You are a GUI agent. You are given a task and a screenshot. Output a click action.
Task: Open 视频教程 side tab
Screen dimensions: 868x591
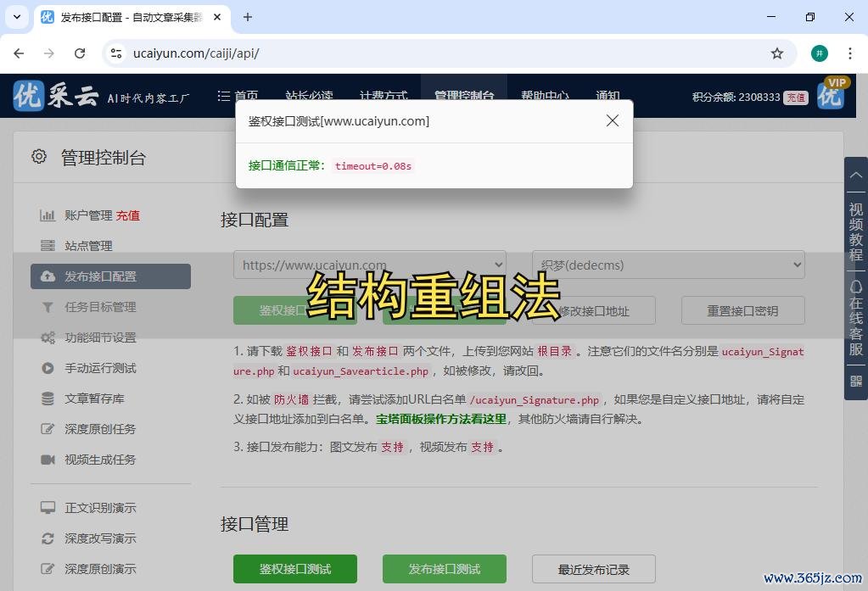tap(856, 231)
